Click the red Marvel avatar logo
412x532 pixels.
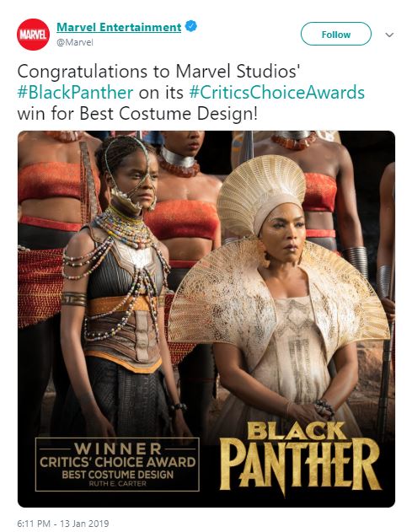tap(33, 35)
